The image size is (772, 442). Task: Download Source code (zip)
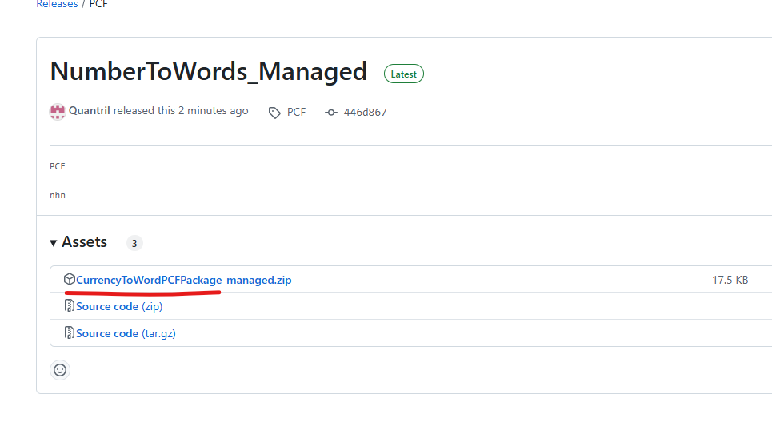[x=119, y=306]
